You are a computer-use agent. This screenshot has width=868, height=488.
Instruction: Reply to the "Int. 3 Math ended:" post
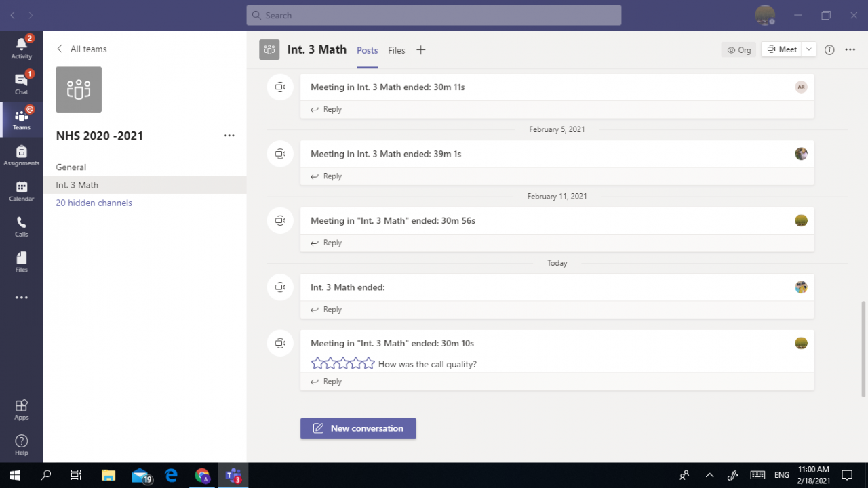click(x=326, y=310)
